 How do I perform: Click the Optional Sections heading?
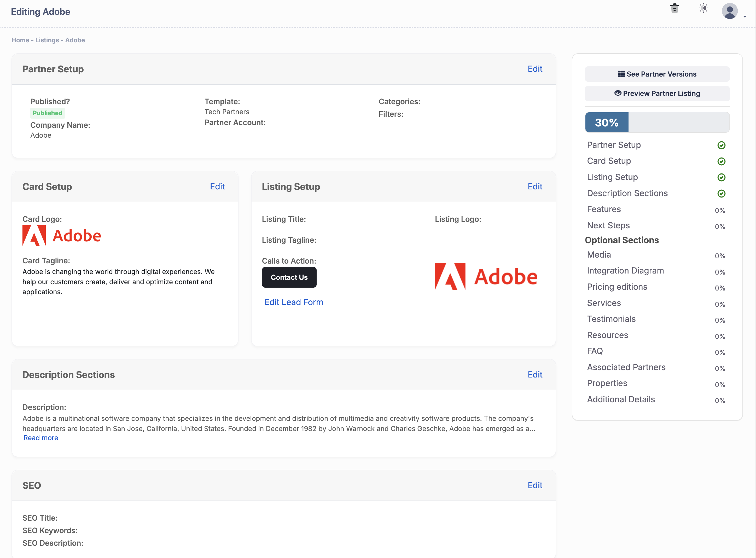pyautogui.click(x=622, y=240)
